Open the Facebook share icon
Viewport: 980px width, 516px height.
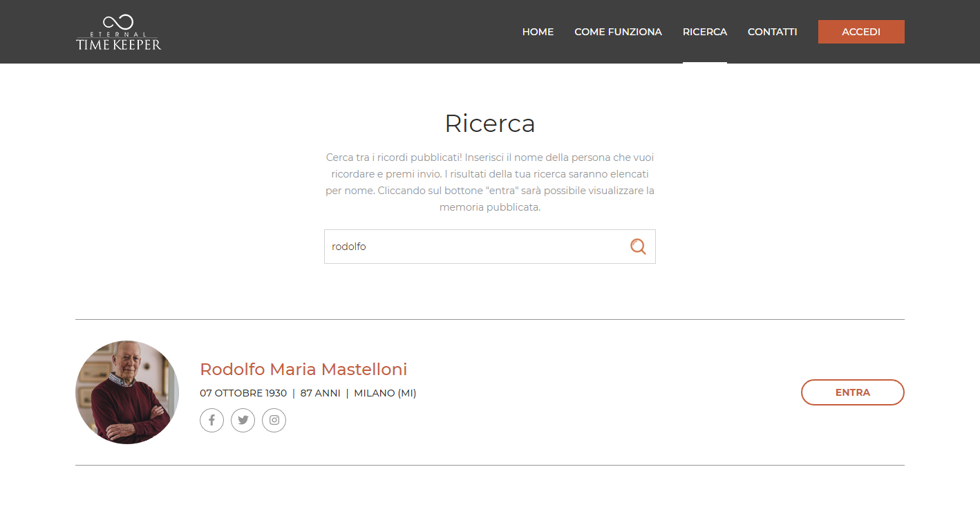coord(211,420)
